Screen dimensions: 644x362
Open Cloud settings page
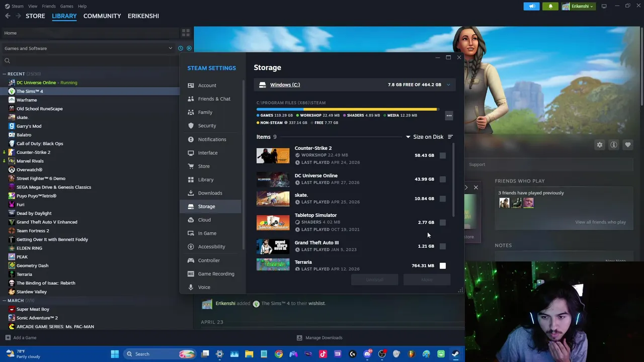click(211, 220)
